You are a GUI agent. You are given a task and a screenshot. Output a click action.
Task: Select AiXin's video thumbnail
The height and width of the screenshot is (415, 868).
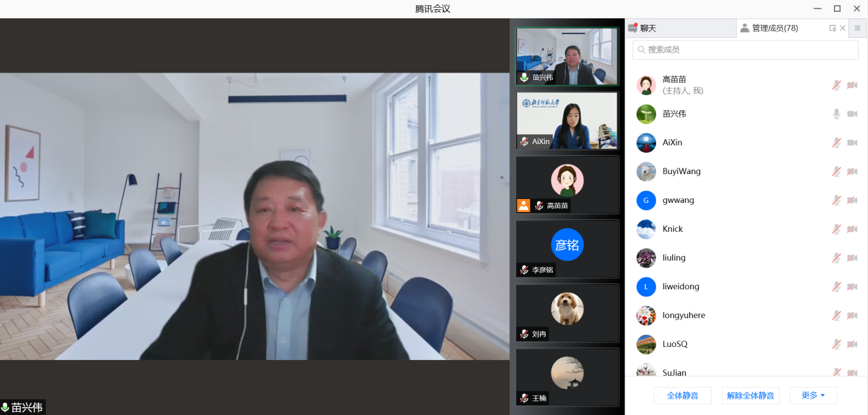[567, 120]
